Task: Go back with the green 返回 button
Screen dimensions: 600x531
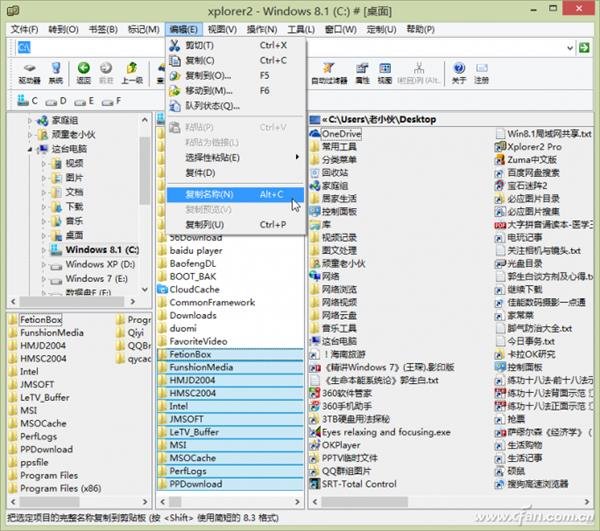Action: (x=83, y=73)
